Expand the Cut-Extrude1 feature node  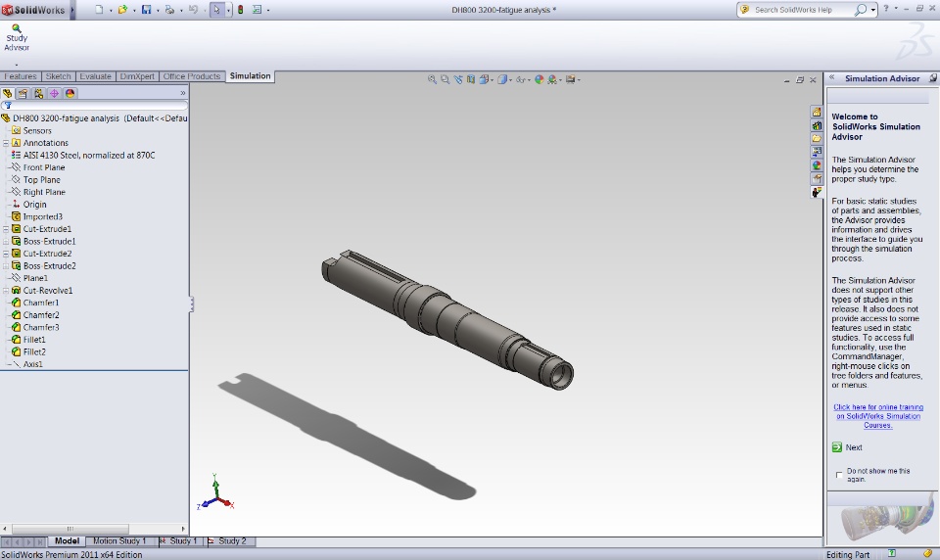6,229
